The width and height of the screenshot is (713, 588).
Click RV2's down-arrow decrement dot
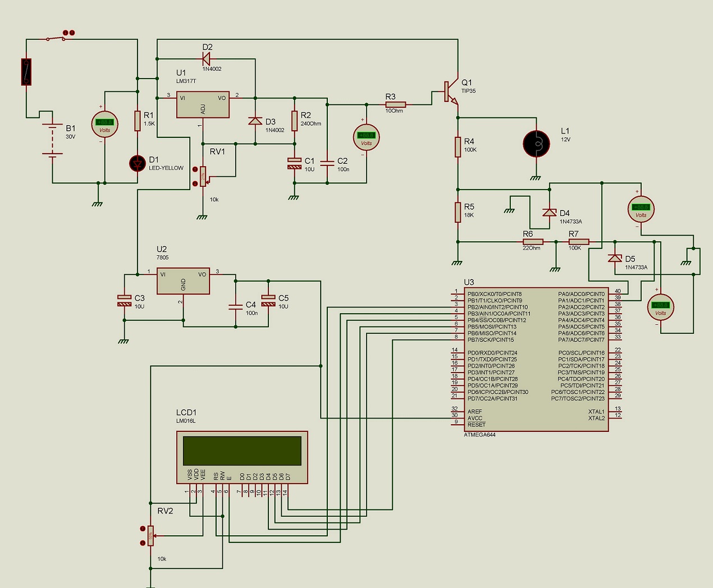point(143,543)
